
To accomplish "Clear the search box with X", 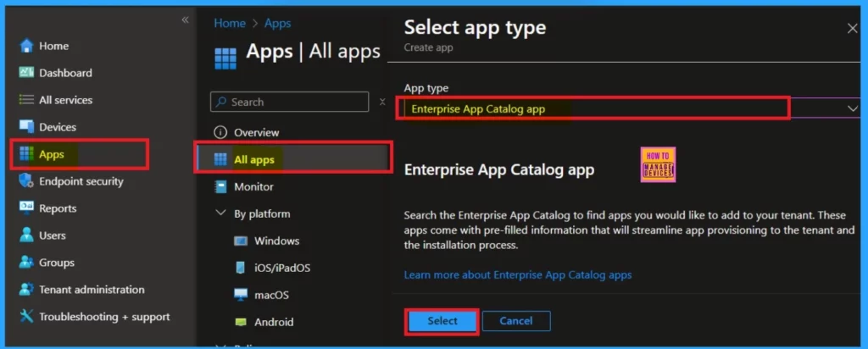I will pos(382,102).
